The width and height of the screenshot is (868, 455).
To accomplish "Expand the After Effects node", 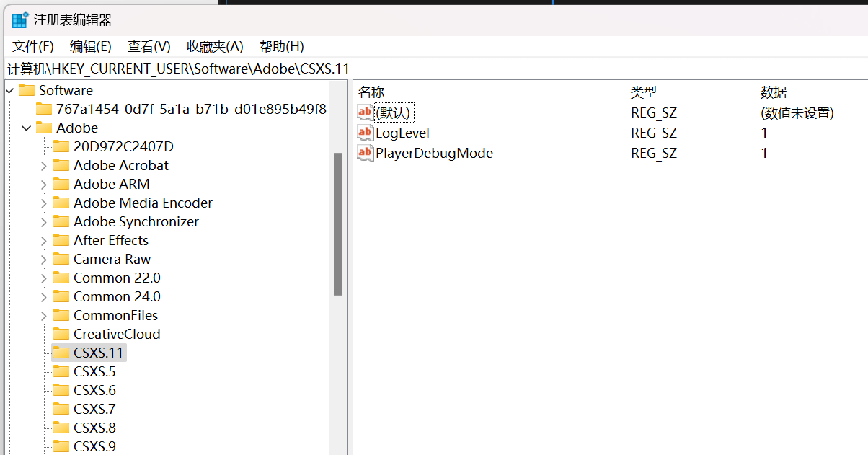I will click(x=44, y=240).
